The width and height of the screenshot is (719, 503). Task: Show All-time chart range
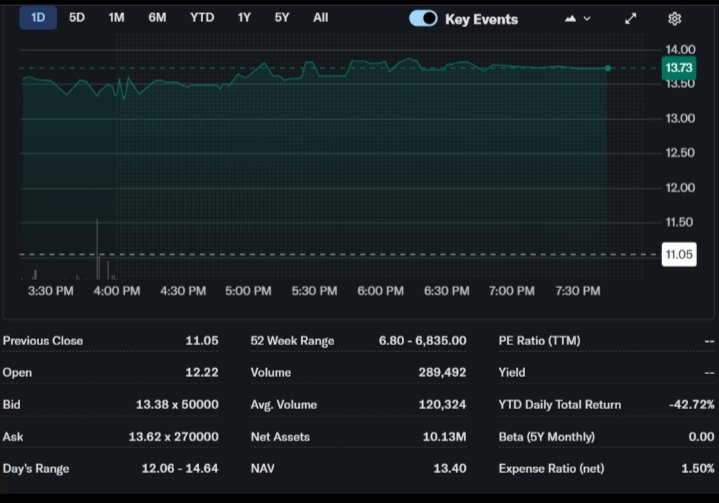(320, 17)
